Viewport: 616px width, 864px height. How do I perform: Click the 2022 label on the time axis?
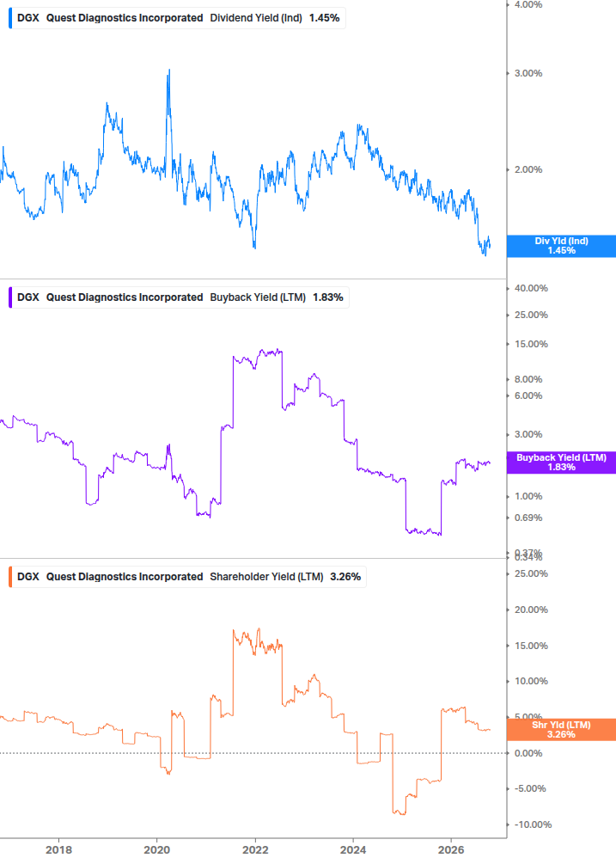(255, 849)
